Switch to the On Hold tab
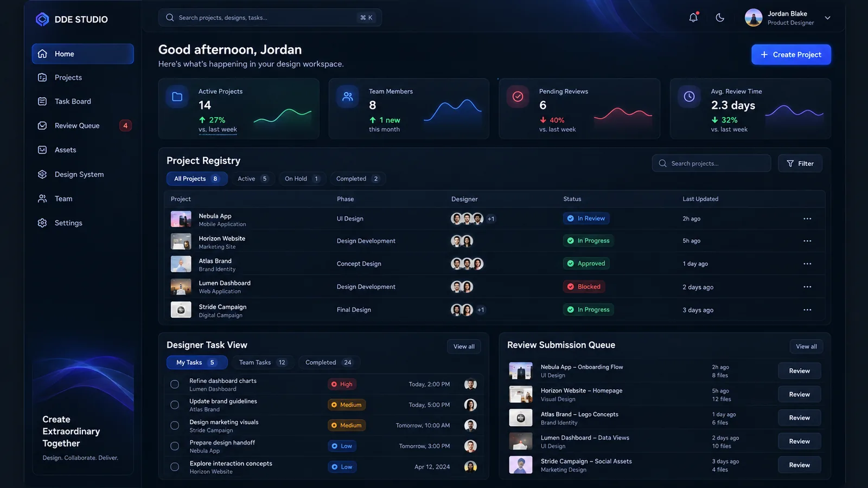 [x=303, y=178]
